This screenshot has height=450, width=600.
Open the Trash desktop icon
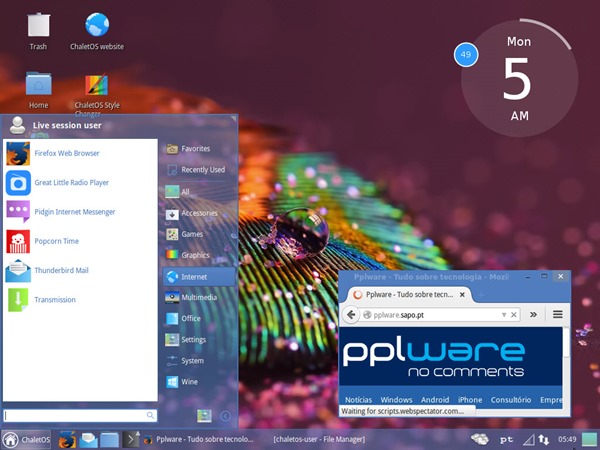point(38,31)
